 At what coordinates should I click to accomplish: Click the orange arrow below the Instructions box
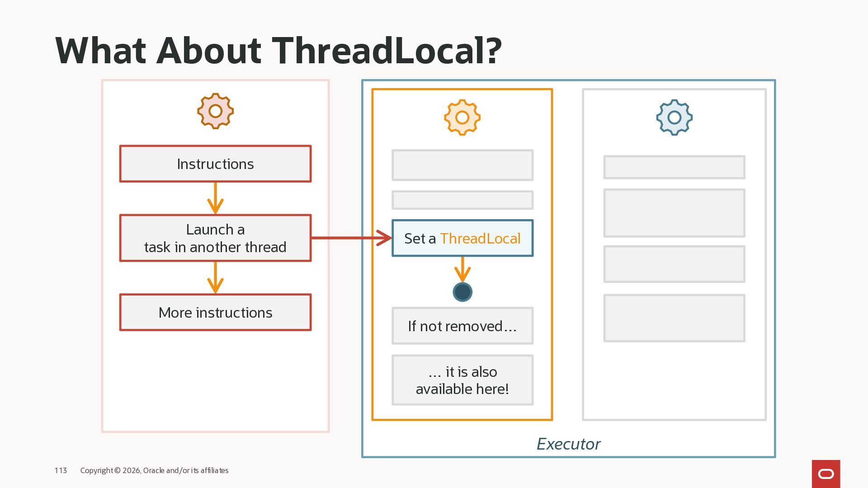click(x=215, y=198)
